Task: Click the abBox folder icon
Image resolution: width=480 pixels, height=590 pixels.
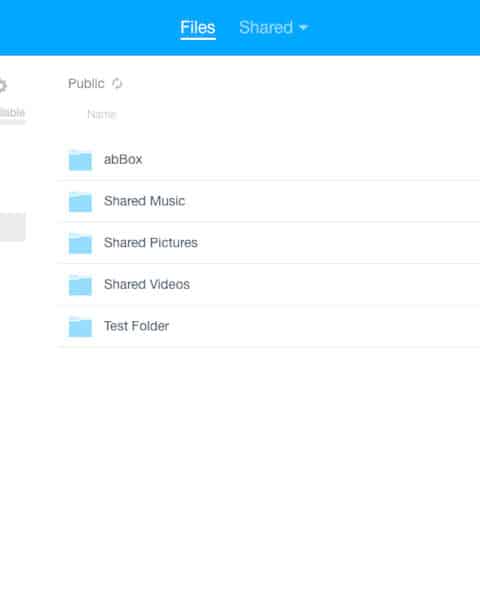Action: 80,160
